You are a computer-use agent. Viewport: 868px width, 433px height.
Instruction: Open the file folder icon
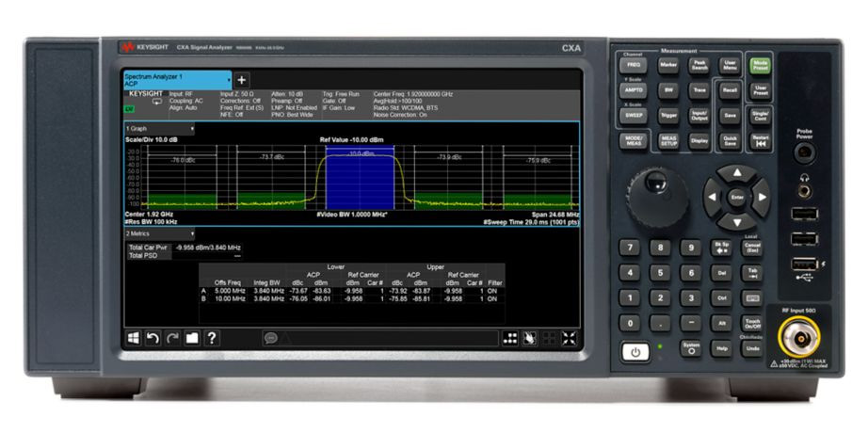point(192,338)
